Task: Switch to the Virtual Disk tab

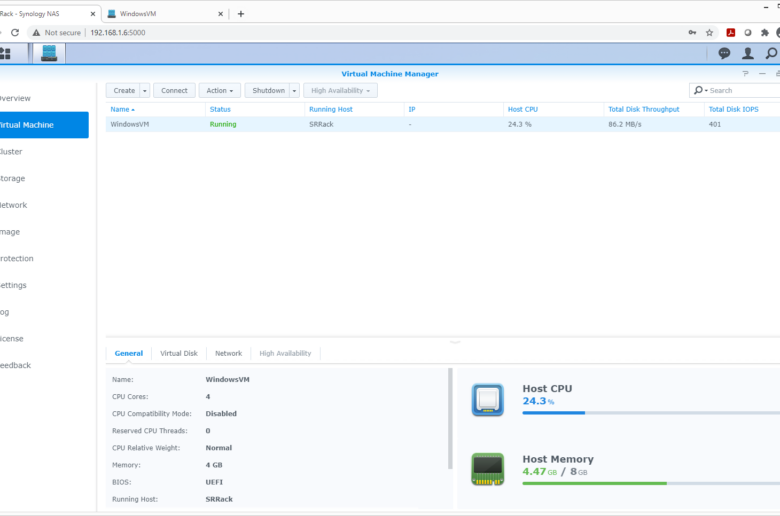Action: 179,353
